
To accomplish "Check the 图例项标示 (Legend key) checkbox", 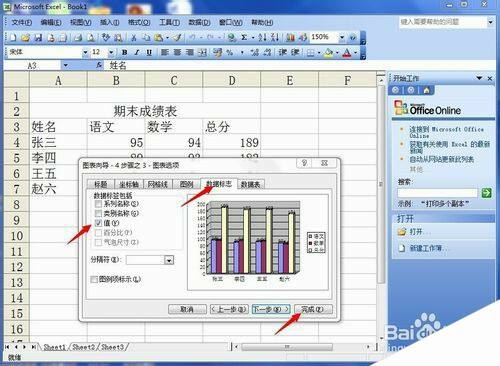I will tap(94, 279).
